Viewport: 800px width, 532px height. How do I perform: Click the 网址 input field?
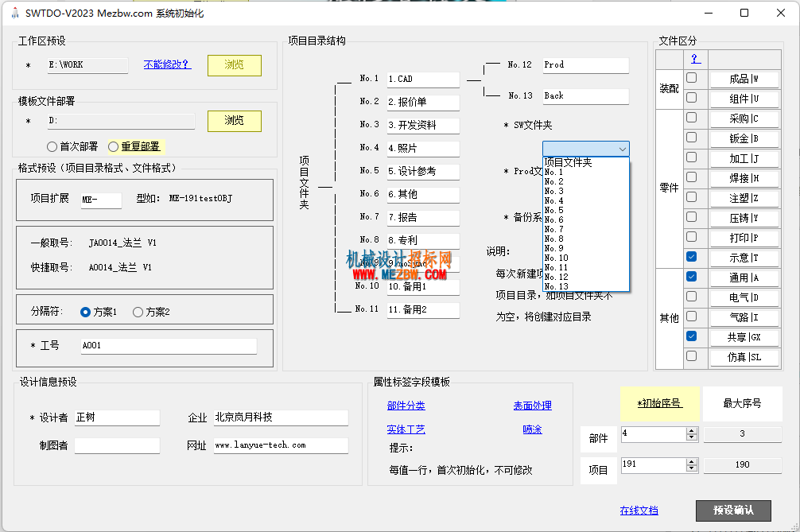tap(282, 445)
